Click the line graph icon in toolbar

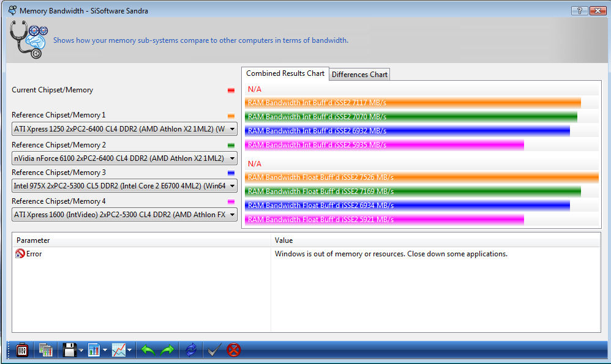[119, 350]
